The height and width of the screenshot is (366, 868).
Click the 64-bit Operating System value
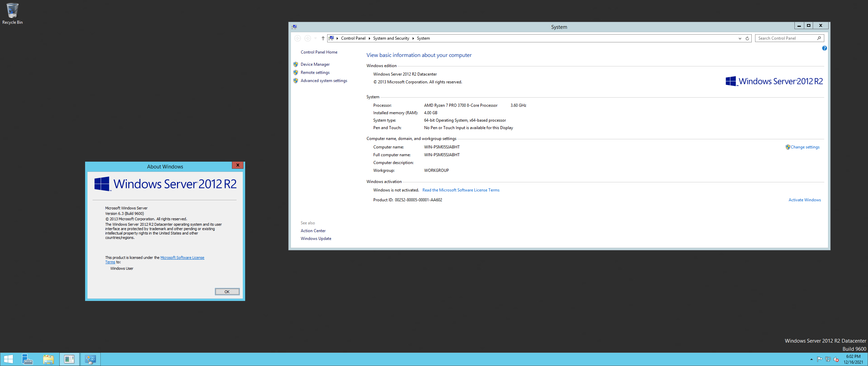click(465, 120)
